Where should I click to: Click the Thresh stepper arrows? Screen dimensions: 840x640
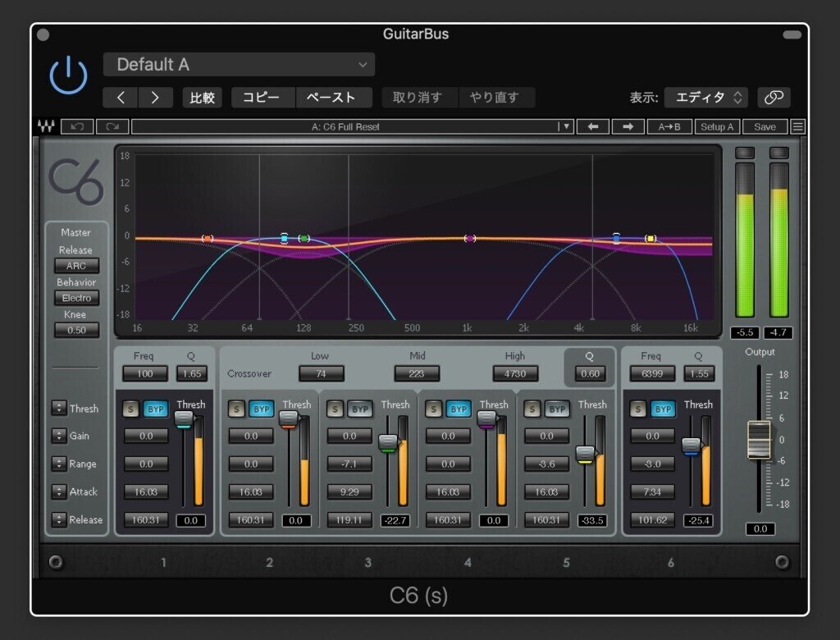[59, 408]
